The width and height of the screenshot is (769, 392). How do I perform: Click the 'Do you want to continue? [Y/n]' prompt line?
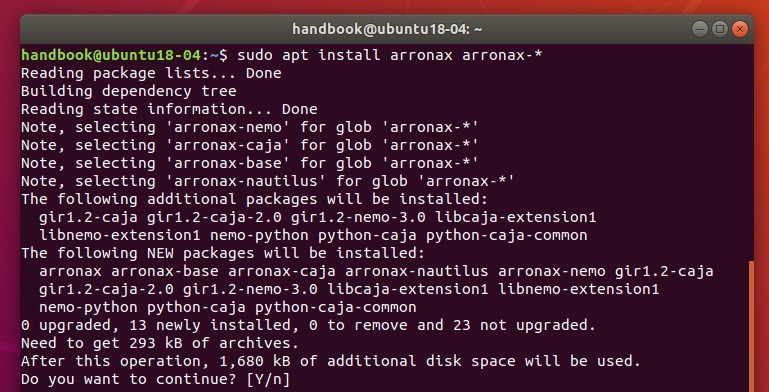point(155,379)
